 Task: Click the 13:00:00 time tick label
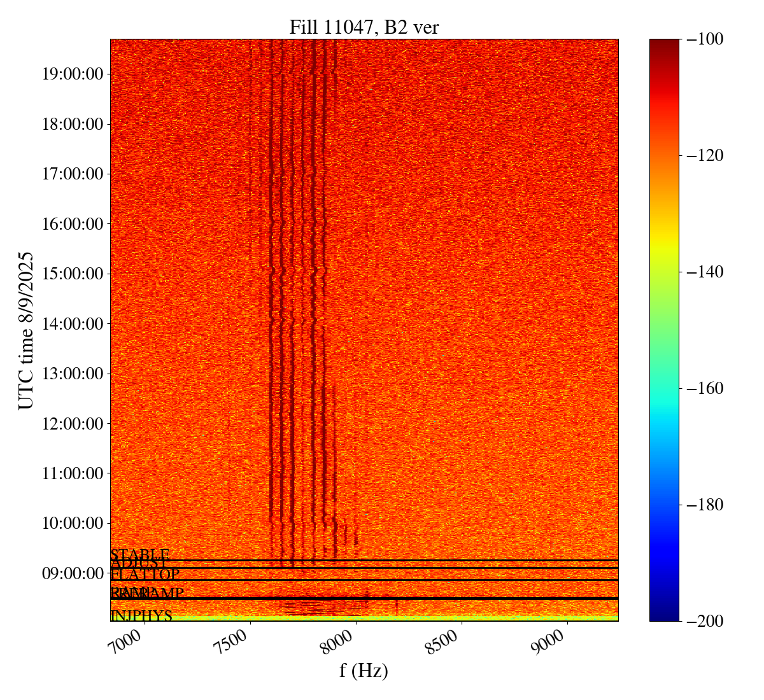pos(73,374)
